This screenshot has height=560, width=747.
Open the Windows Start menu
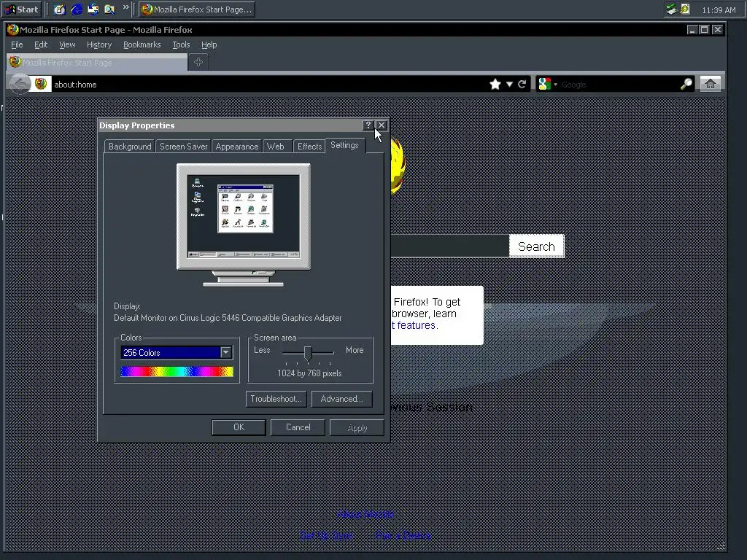[22, 9]
